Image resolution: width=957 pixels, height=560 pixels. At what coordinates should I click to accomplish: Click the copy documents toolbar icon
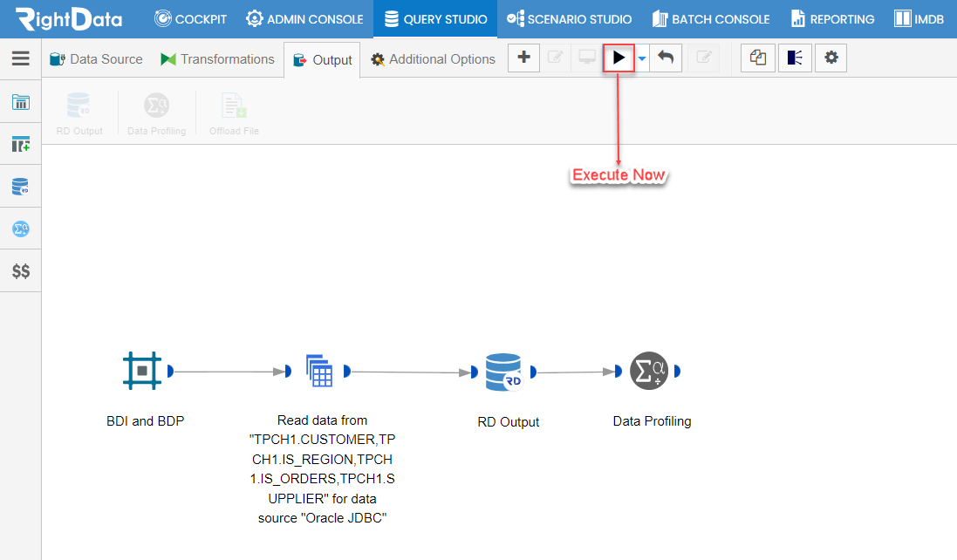pyautogui.click(x=758, y=58)
